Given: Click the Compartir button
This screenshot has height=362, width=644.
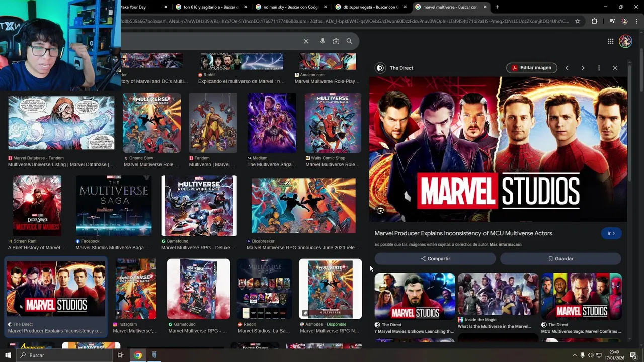Looking at the screenshot, I should click(435, 258).
